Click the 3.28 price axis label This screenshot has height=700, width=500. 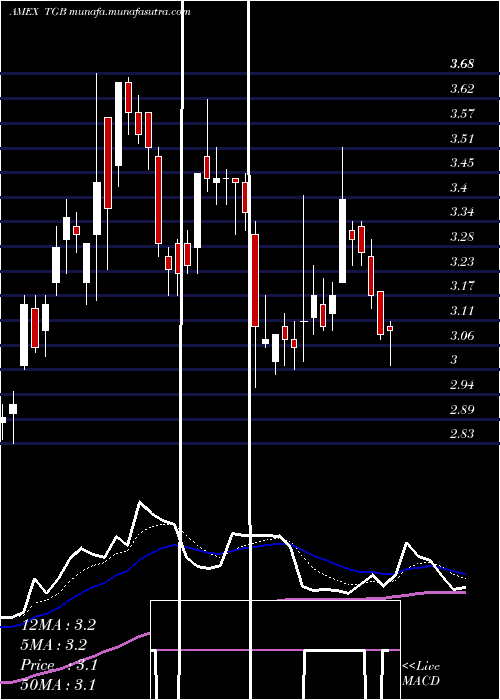click(462, 237)
